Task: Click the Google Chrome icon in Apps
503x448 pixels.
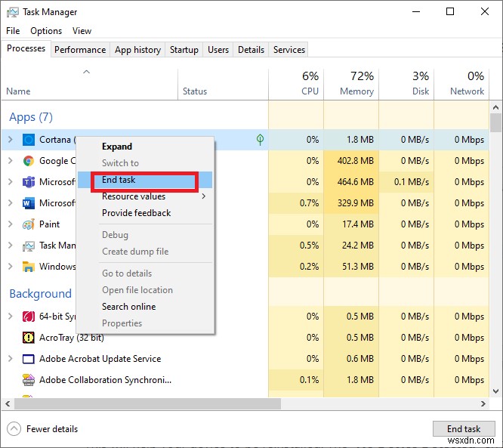Action: click(29, 161)
